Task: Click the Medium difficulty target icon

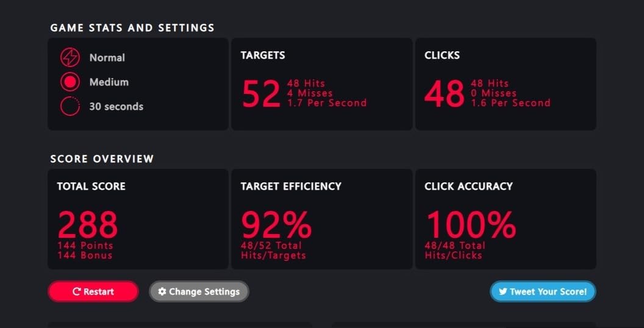Action: click(70, 82)
